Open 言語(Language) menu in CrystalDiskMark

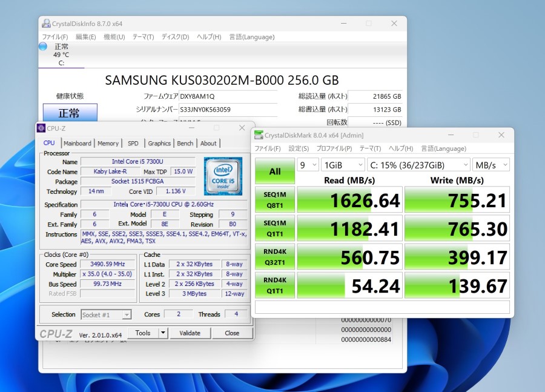pos(444,148)
